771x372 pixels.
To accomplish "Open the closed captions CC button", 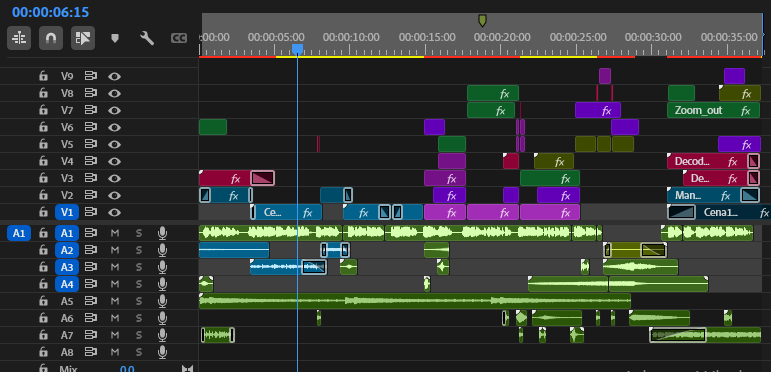I will pos(179,38).
